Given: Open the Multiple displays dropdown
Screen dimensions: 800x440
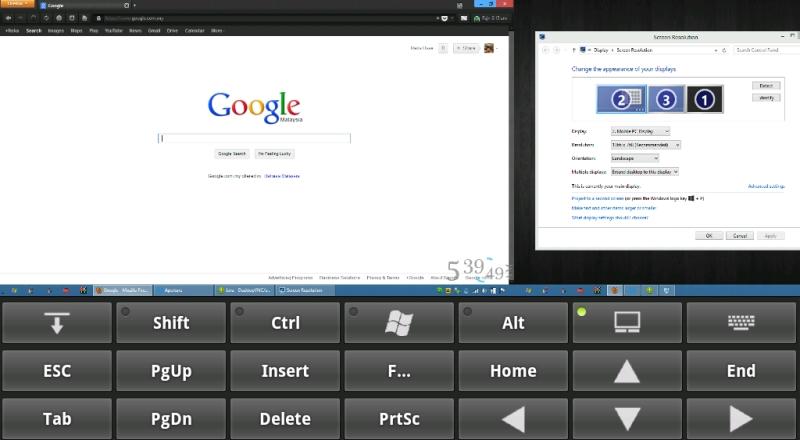Looking at the screenshot, I should pyautogui.click(x=645, y=172).
